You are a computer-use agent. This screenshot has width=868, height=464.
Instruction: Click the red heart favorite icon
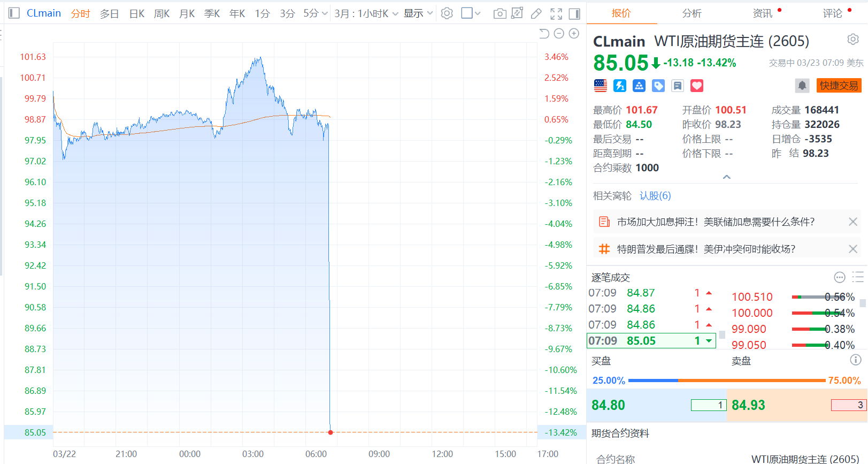tap(696, 86)
